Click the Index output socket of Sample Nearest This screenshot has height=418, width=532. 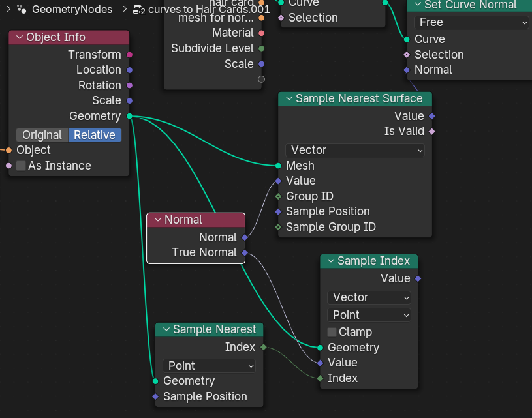[x=263, y=347]
